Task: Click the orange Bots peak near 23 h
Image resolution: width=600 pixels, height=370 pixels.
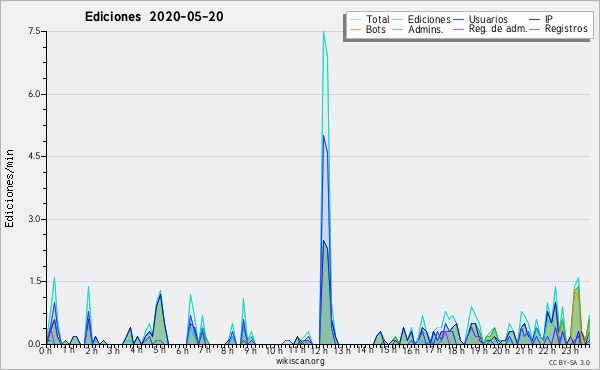Action: coord(575,290)
